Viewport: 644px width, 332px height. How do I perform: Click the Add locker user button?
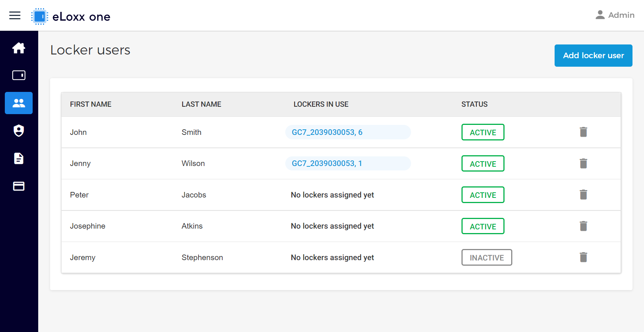(593, 56)
